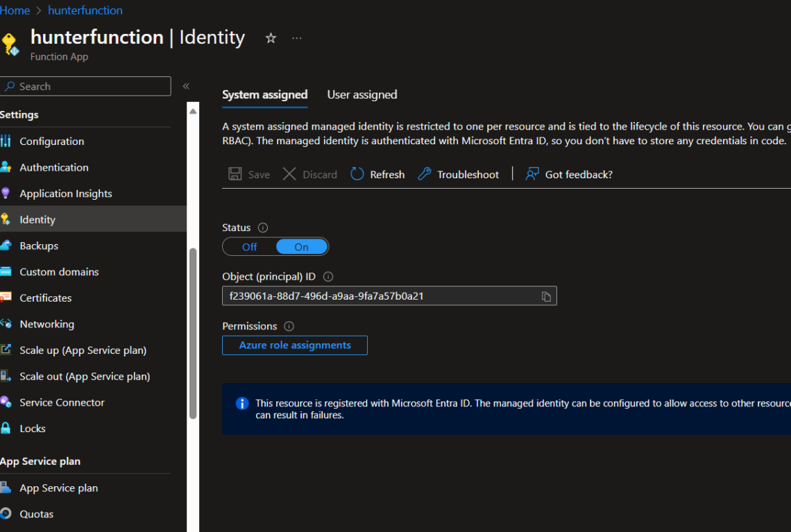
Task: Select the System assigned tab
Action: [x=264, y=94]
